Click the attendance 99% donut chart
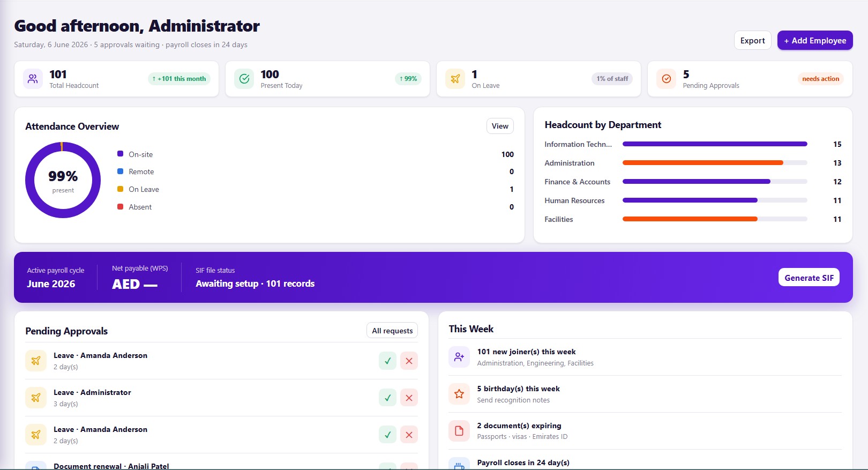Viewport: 868px width, 470px height. tap(63, 180)
